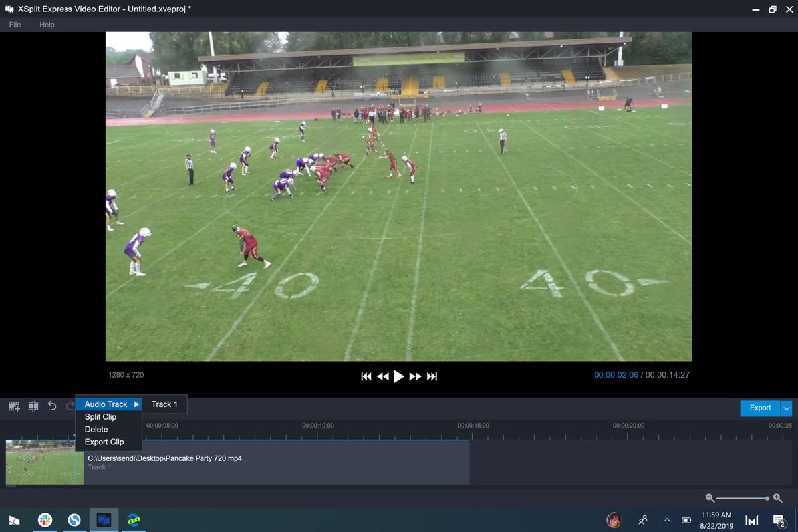
Task: Click the Undo icon
Action: [52, 406]
